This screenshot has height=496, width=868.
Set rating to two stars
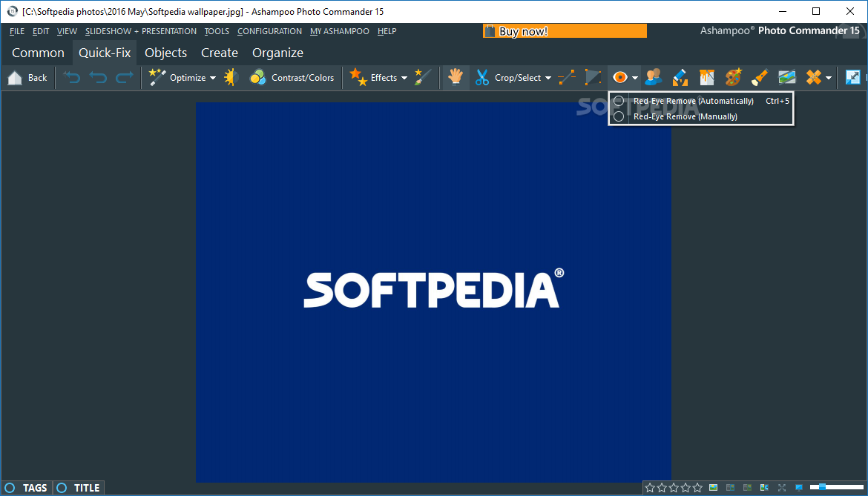pyautogui.click(x=662, y=488)
